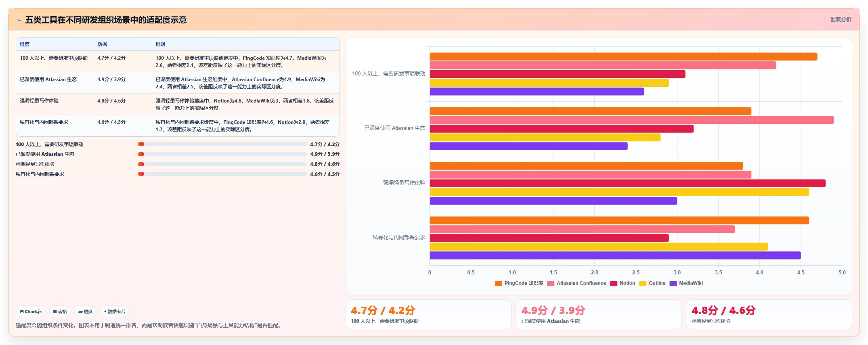Click the orange PingCode bar in the 私有化与内网部署要求 group
This screenshot has width=868, height=345.
[619, 220]
